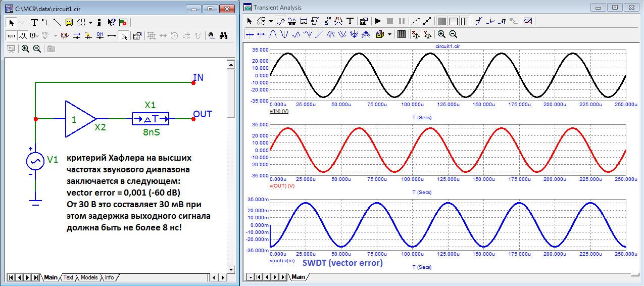Toggle horizontal grid lines on plots

tap(453, 21)
